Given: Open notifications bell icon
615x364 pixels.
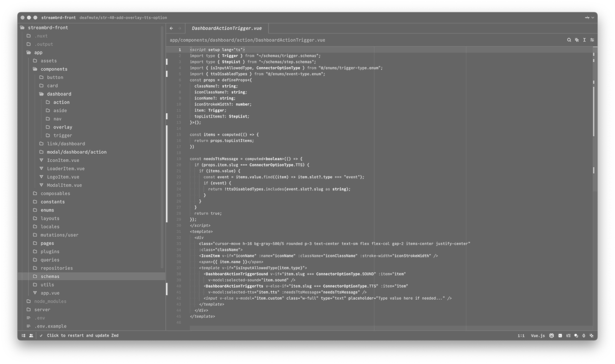Looking at the screenshot, I should click(x=584, y=336).
